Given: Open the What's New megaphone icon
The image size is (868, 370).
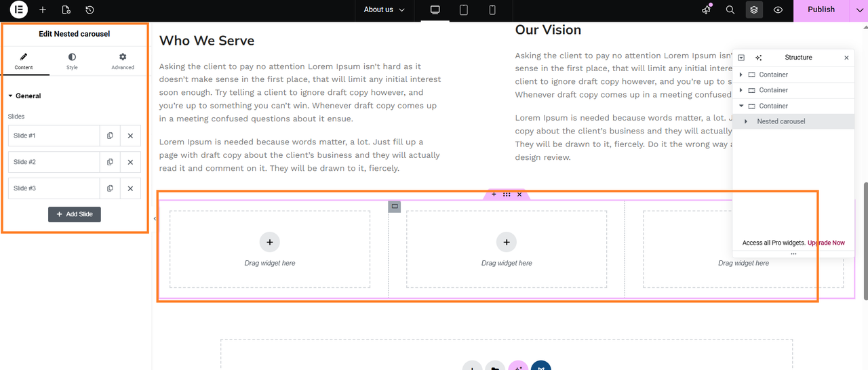Looking at the screenshot, I should pos(707,9).
